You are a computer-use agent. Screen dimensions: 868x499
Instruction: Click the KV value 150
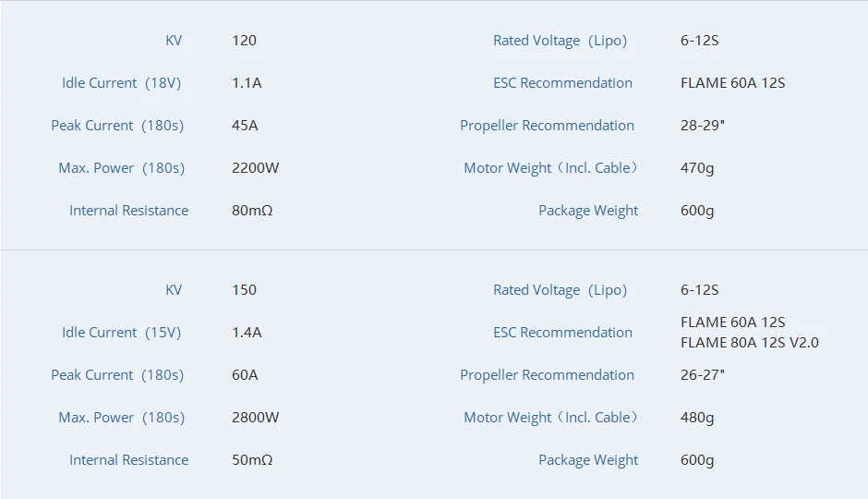point(244,290)
